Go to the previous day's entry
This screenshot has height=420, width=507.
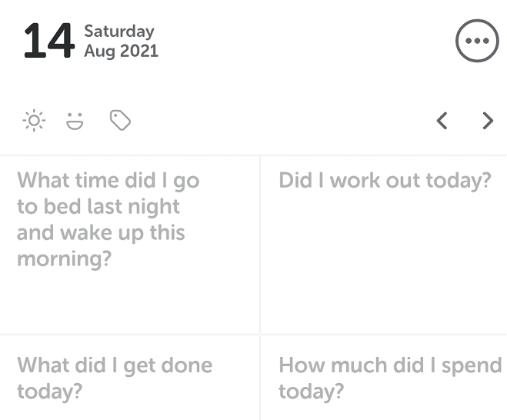pyautogui.click(x=442, y=121)
